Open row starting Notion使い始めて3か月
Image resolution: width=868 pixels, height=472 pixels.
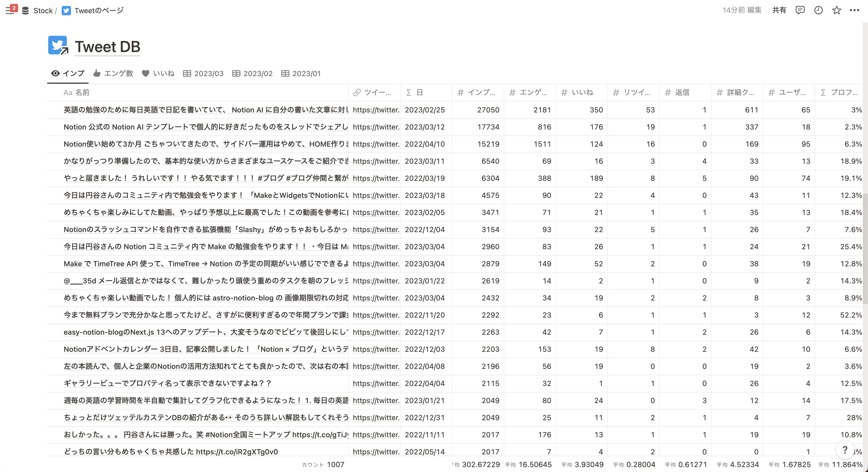206,144
